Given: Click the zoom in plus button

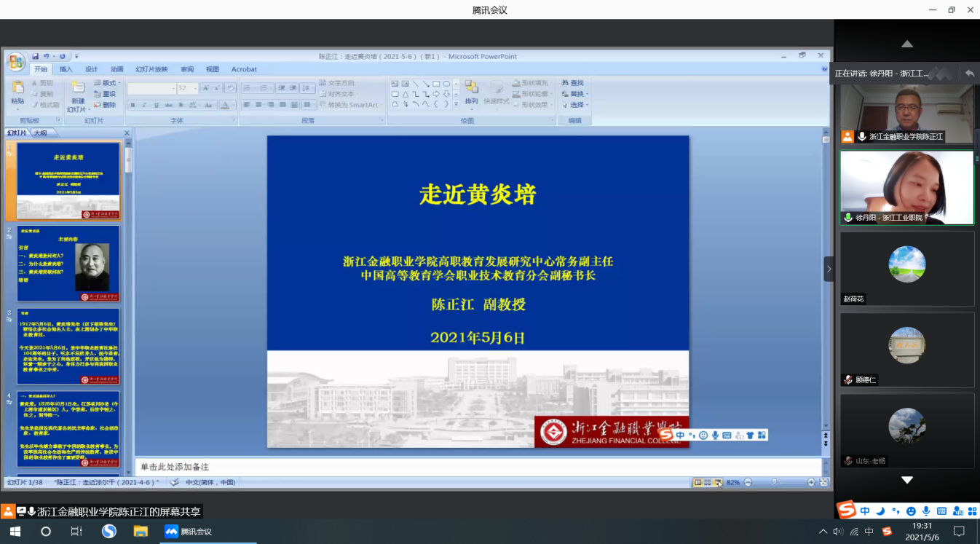Looking at the screenshot, I should [811, 482].
